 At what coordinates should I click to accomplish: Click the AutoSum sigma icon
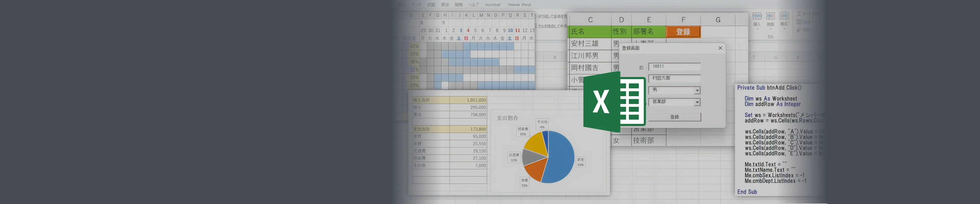(x=799, y=14)
